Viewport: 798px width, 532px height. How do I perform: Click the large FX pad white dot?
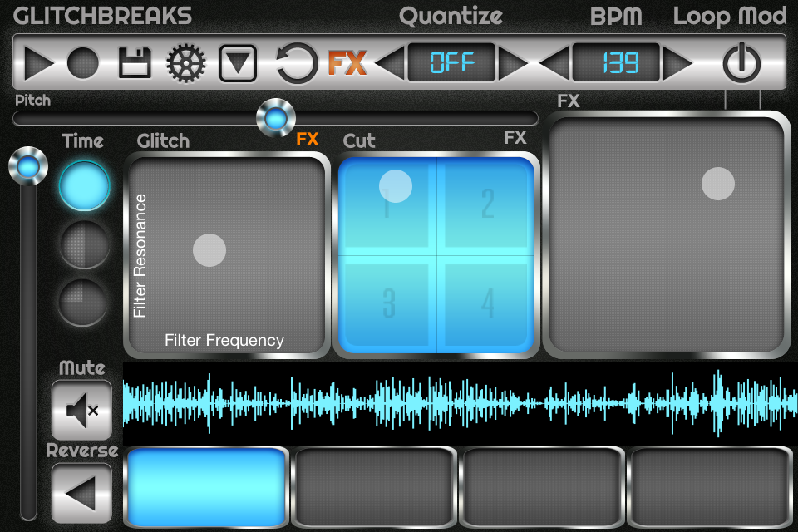718,183
